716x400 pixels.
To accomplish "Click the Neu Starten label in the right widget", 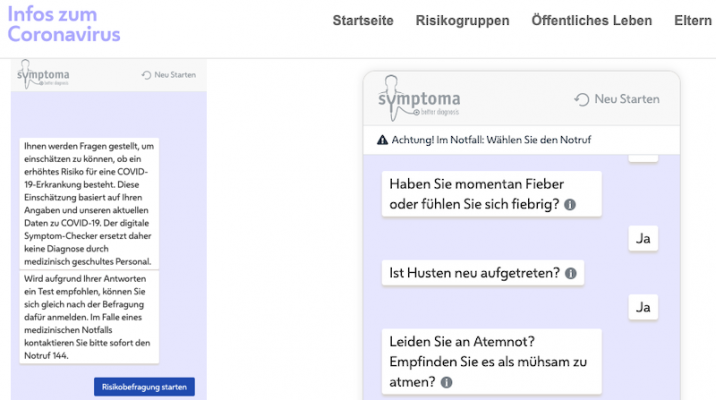I will click(626, 99).
